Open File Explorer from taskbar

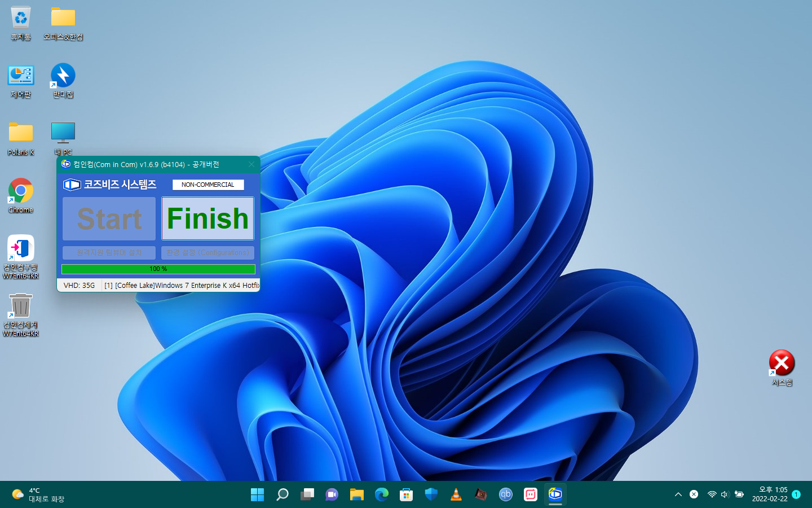point(357,494)
